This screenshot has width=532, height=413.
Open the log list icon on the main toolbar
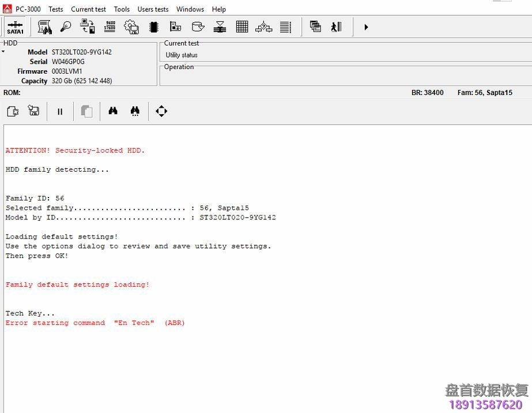(285, 26)
